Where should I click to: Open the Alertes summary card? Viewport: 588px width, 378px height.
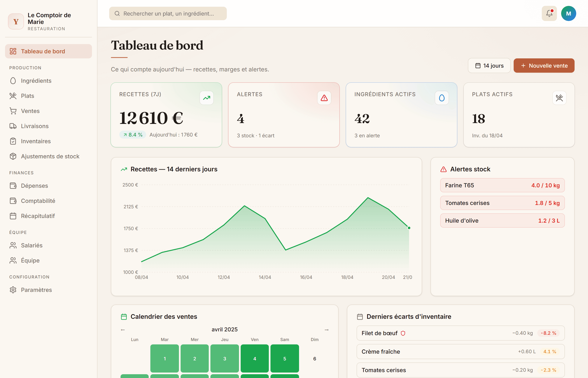coord(284,115)
